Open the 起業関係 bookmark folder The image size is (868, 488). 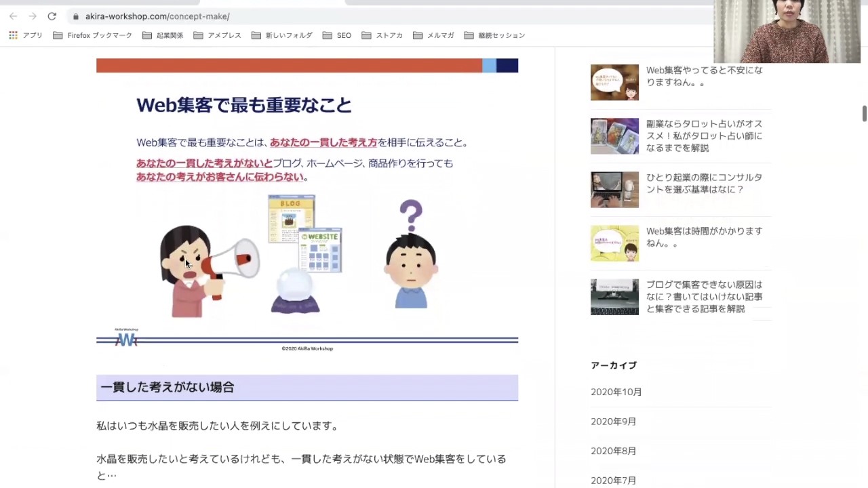(x=163, y=35)
